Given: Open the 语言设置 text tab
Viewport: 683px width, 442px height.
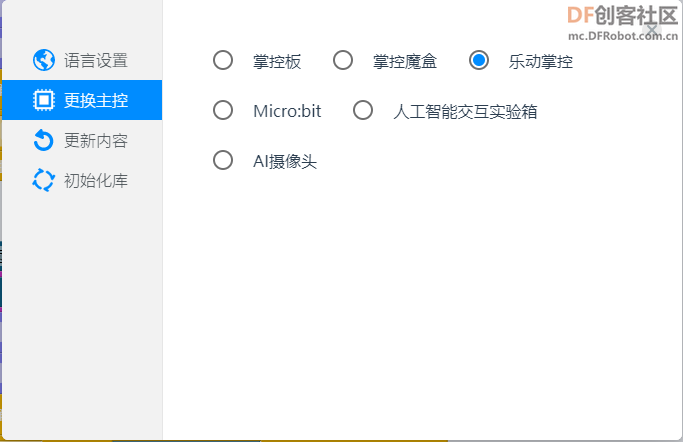Looking at the screenshot, I should point(96,61).
